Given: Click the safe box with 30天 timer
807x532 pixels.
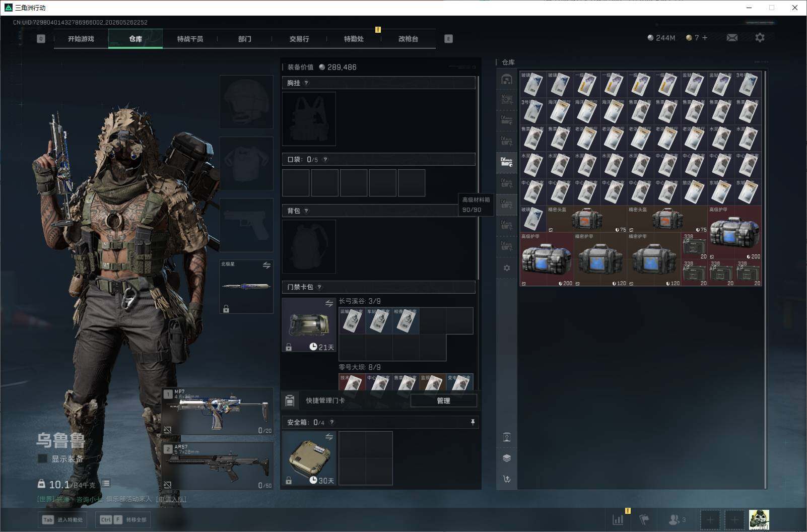Looking at the screenshot, I should [309, 458].
